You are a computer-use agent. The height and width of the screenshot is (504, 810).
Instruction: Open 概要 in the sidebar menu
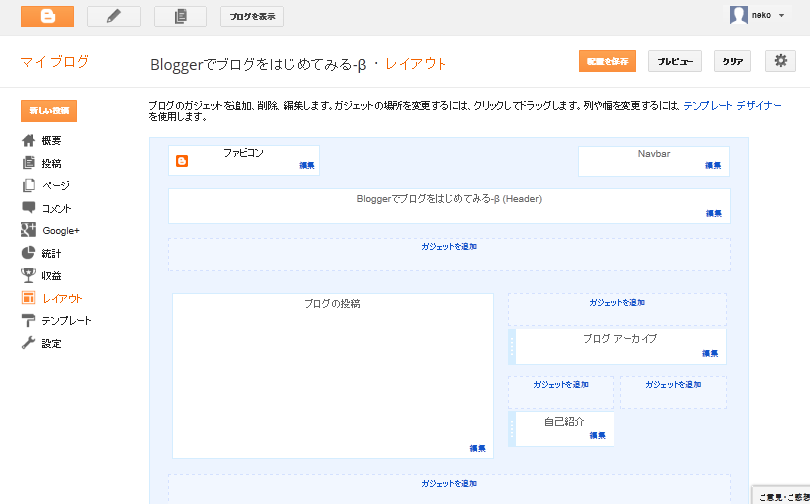(51, 140)
